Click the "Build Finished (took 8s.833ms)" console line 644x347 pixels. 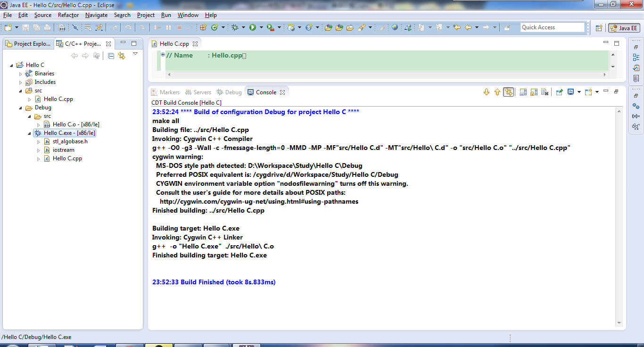tap(214, 282)
